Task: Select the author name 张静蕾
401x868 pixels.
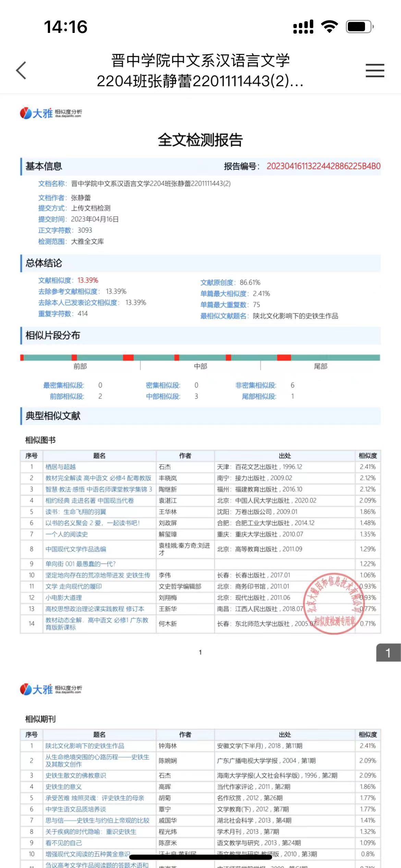Action: [x=81, y=198]
